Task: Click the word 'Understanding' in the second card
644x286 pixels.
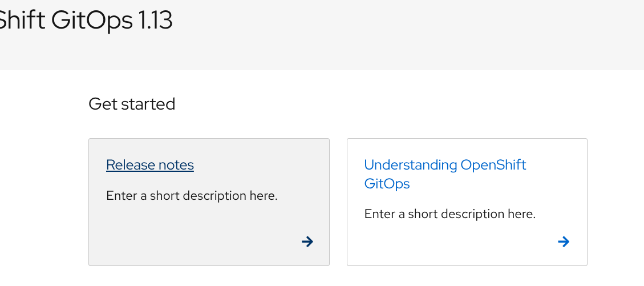Action: click(410, 165)
